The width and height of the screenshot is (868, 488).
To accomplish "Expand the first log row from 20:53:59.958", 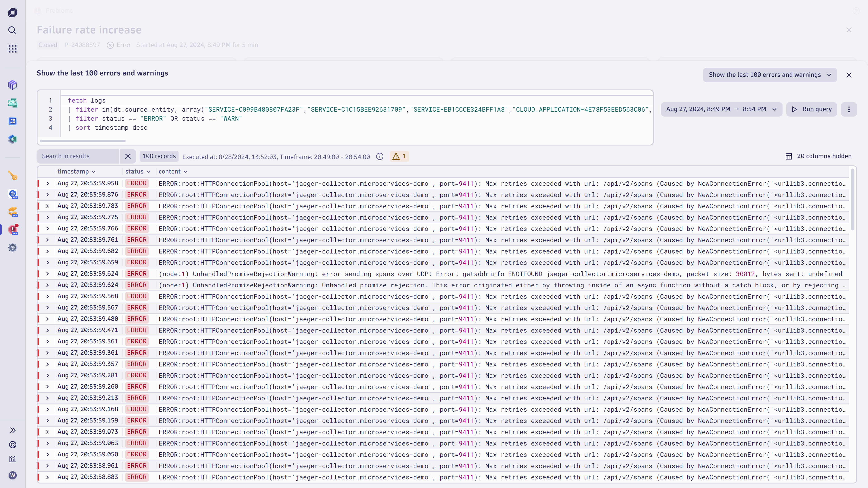I will pyautogui.click(x=47, y=183).
